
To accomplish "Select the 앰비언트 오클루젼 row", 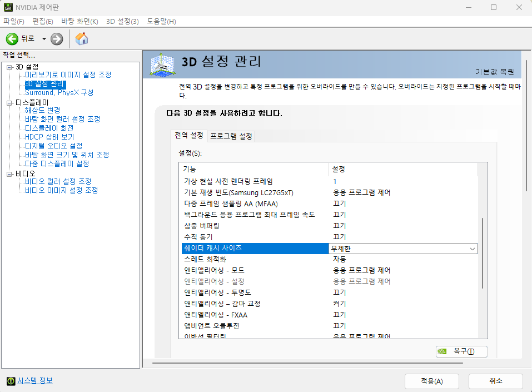I will pyautogui.click(x=330, y=326).
